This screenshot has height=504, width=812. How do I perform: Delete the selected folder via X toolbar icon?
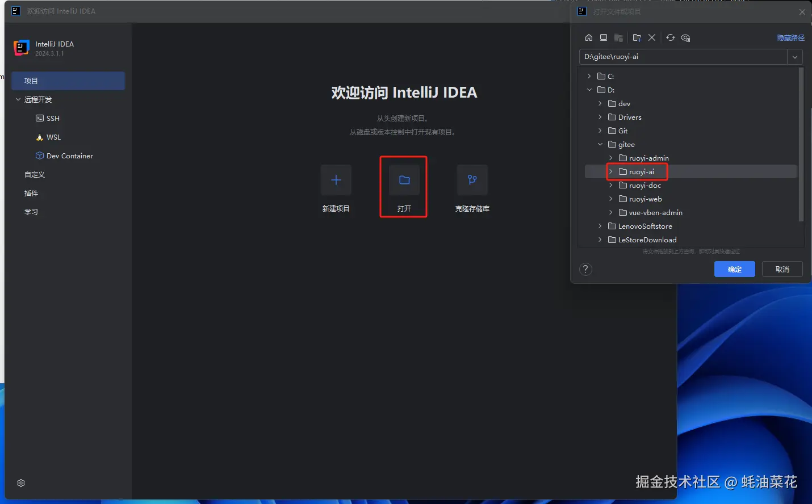coord(652,37)
